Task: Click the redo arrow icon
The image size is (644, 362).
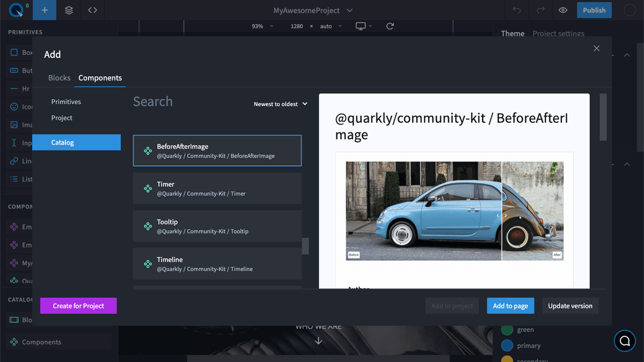Action: click(539, 10)
